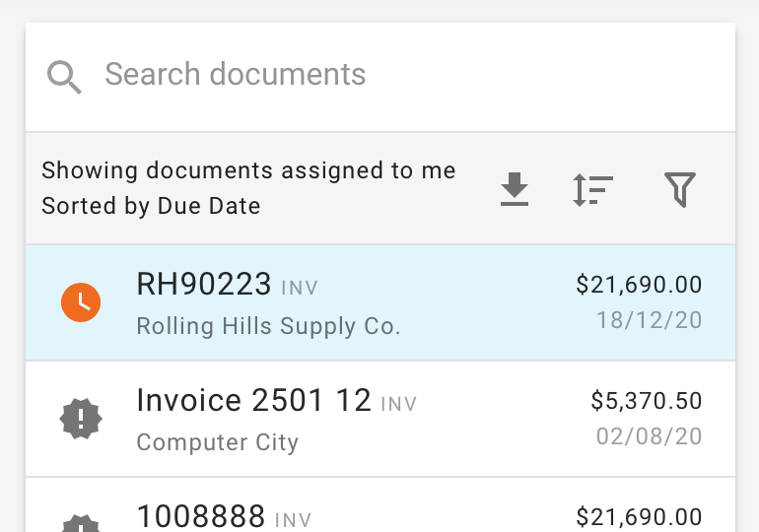Click the $21,690.00 amount for RH90223

pos(639,285)
